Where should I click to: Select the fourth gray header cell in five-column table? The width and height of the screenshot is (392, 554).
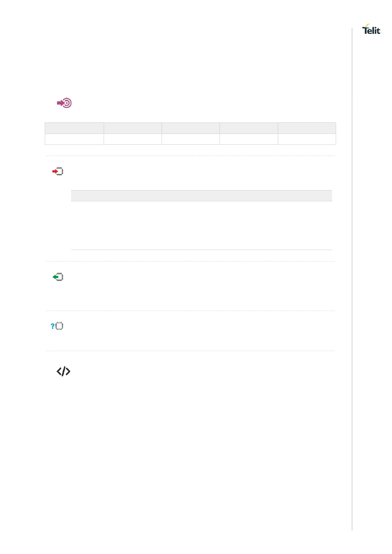click(248, 128)
